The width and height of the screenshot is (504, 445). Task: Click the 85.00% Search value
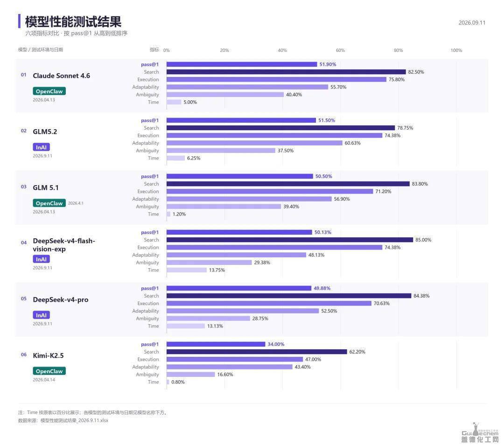tap(423, 240)
